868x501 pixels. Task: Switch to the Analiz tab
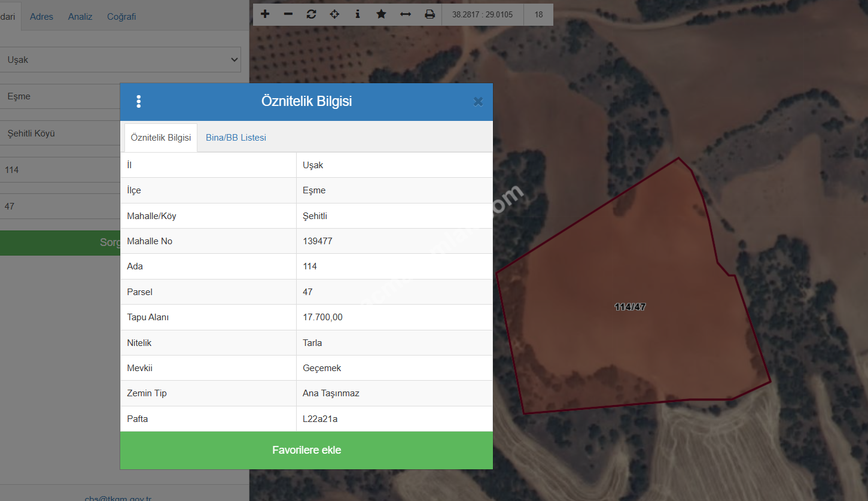click(80, 17)
